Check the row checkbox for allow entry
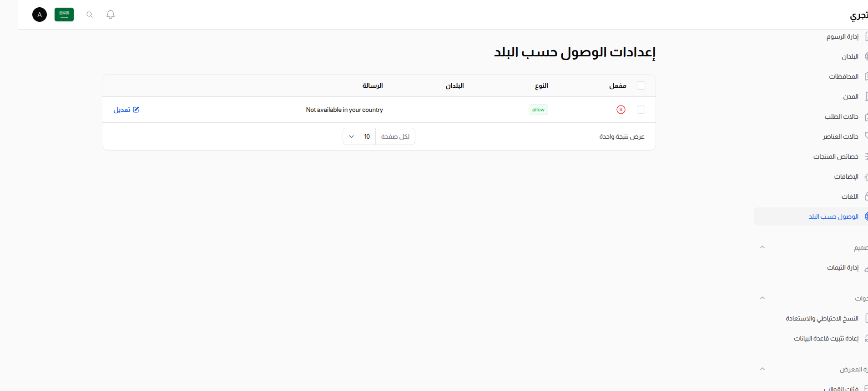This screenshot has width=868, height=391. pos(641,110)
